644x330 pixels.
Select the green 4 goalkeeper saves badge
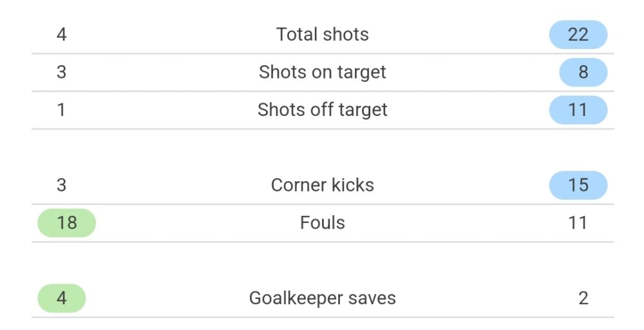click(62, 298)
